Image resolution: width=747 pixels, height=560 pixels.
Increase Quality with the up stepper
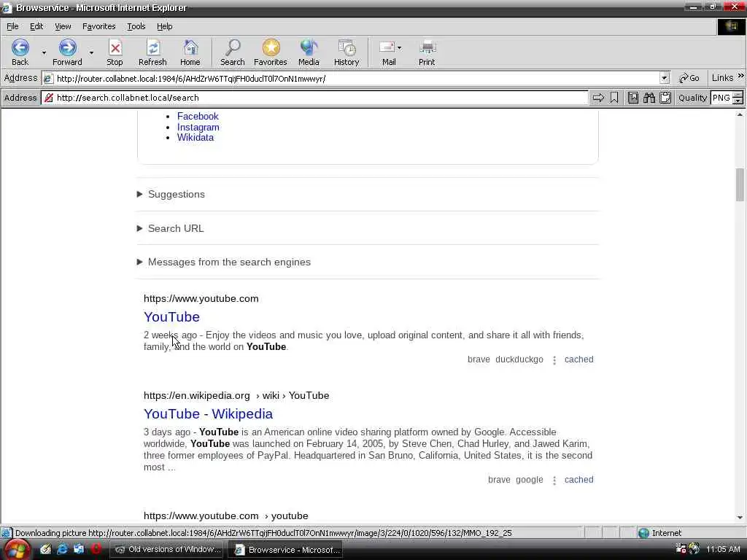738,95
